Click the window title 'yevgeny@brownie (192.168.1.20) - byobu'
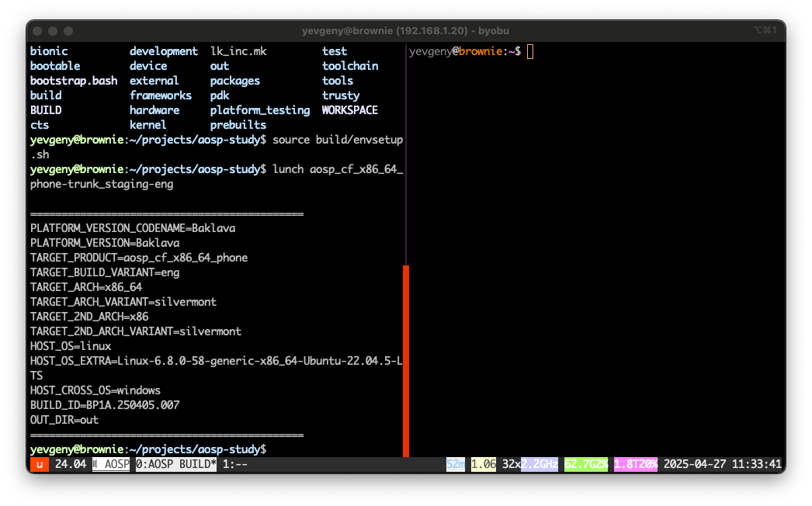 pos(405,30)
